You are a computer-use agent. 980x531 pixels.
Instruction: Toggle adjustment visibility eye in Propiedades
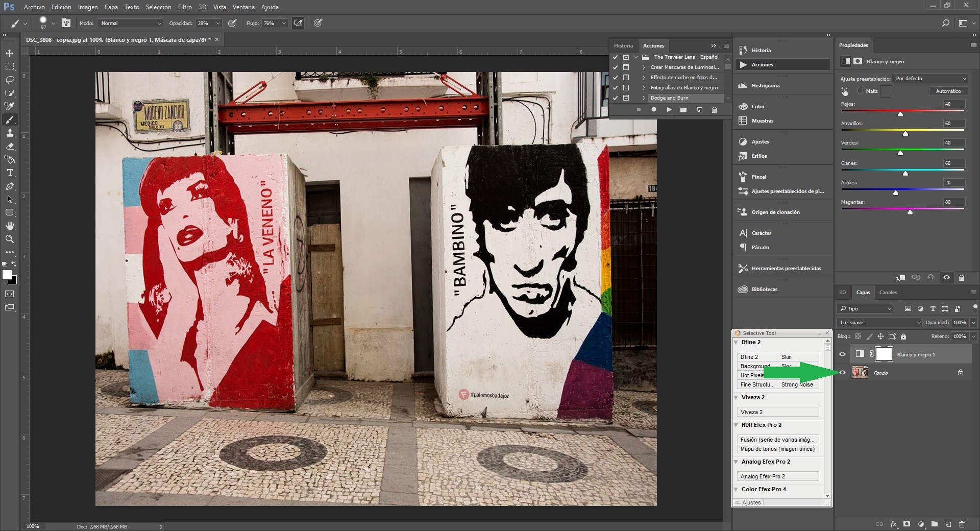click(946, 278)
